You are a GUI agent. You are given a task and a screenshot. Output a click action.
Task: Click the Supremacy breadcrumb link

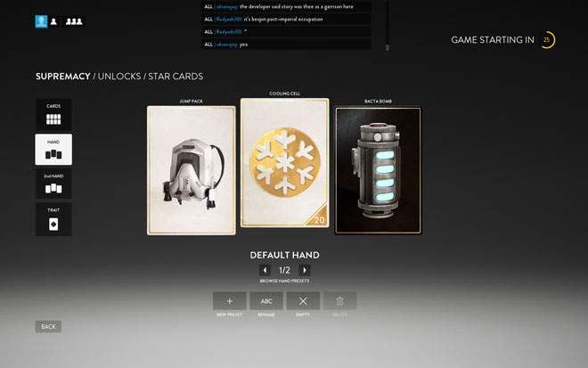(63, 77)
